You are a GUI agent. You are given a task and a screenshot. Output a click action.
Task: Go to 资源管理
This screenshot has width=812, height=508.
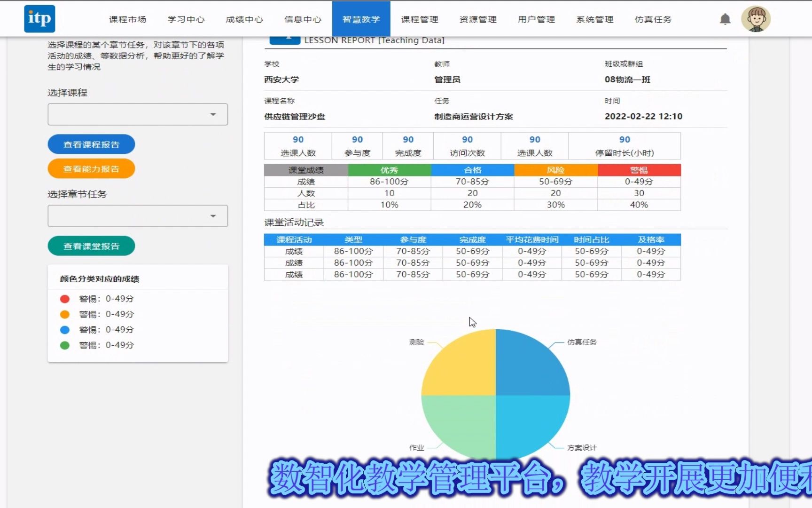pyautogui.click(x=478, y=19)
